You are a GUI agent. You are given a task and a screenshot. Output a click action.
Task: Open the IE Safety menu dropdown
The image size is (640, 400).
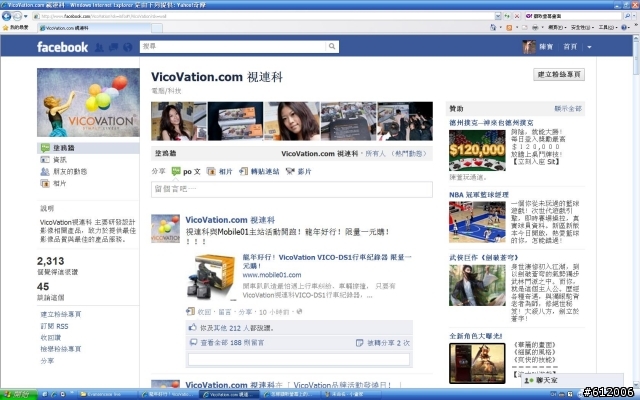pos(582,27)
